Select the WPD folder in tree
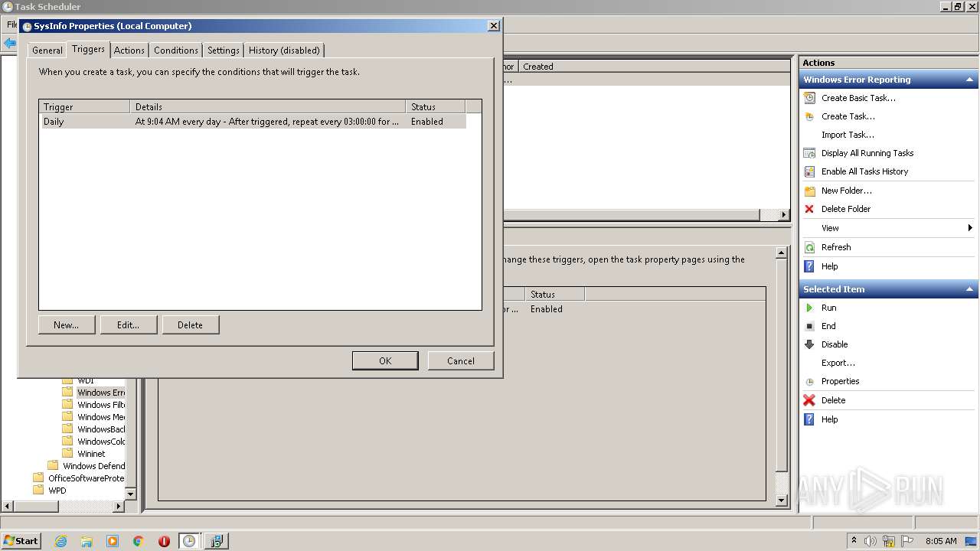The width and height of the screenshot is (980, 551). coord(57,491)
